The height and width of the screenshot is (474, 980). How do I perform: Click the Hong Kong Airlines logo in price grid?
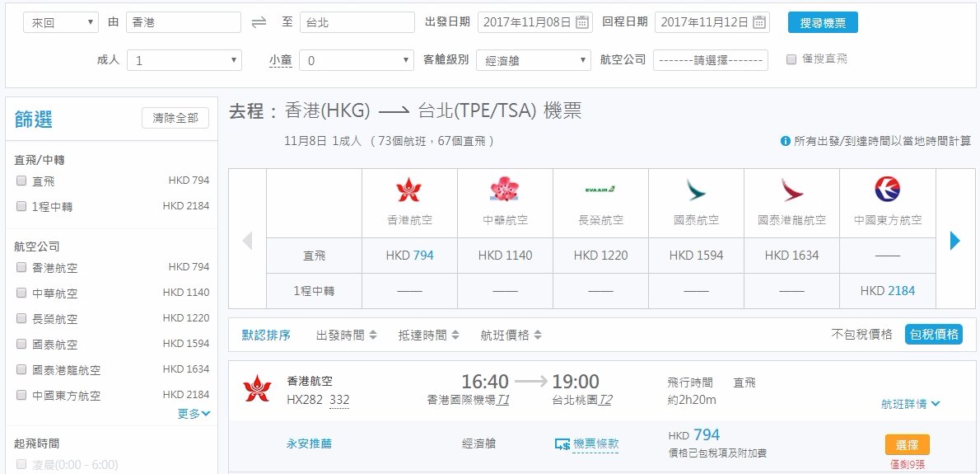click(408, 190)
